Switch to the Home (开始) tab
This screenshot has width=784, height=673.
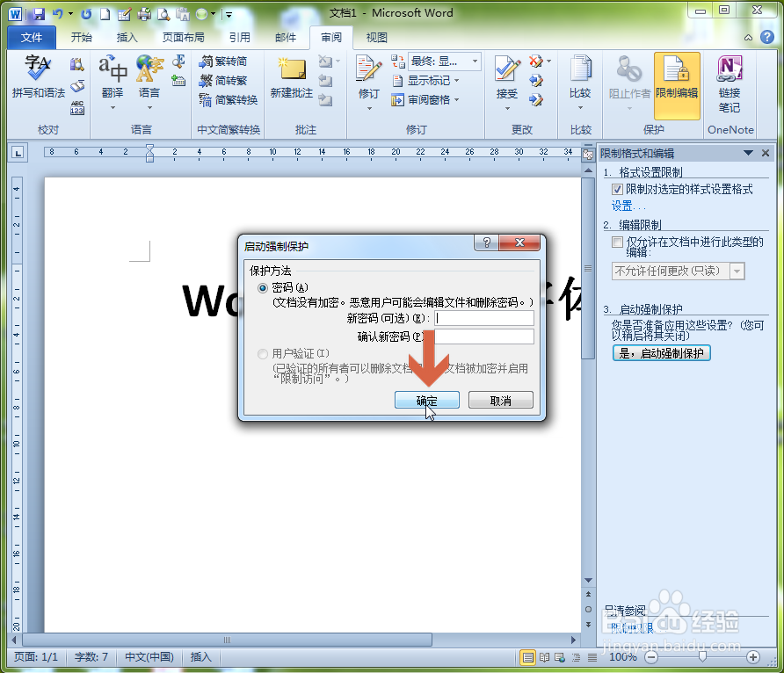click(x=81, y=38)
